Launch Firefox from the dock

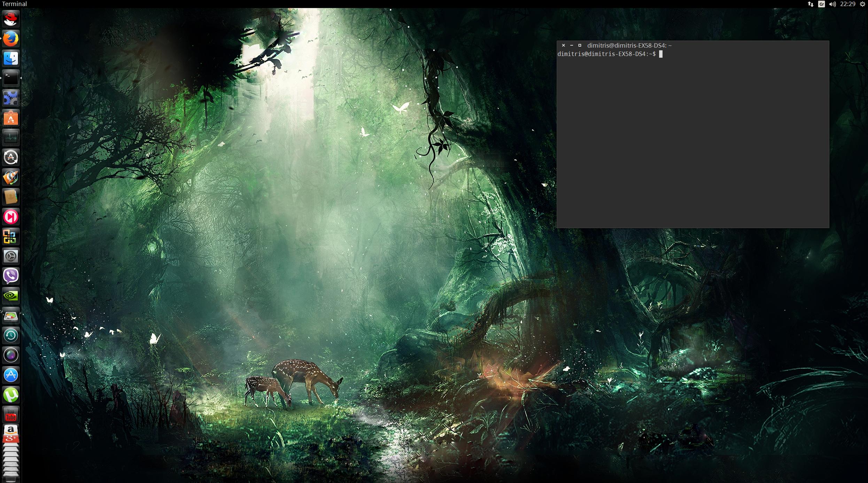tap(11, 39)
